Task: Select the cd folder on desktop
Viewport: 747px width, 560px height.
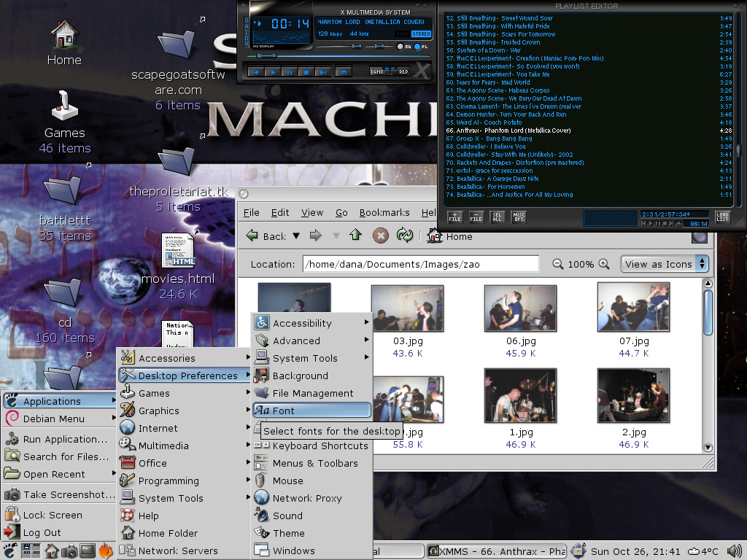Action: pos(63,292)
